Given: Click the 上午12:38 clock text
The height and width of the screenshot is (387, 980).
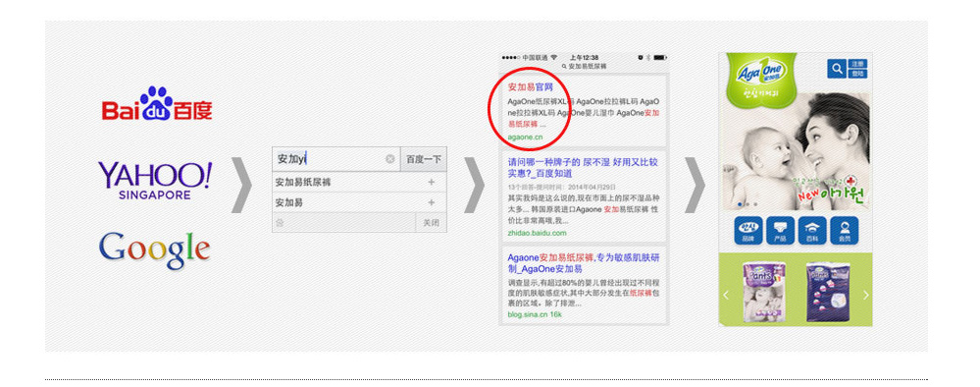Looking at the screenshot, I should pos(584,57).
